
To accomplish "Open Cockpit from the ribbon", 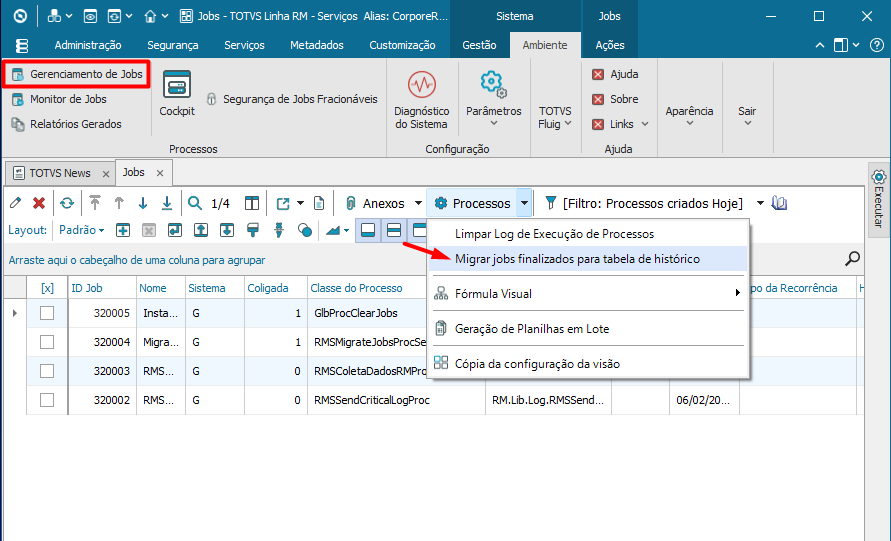I will (x=177, y=93).
